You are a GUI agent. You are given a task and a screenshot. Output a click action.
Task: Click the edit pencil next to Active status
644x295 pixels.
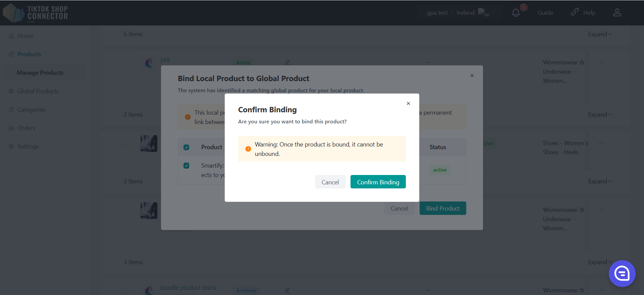287,62
